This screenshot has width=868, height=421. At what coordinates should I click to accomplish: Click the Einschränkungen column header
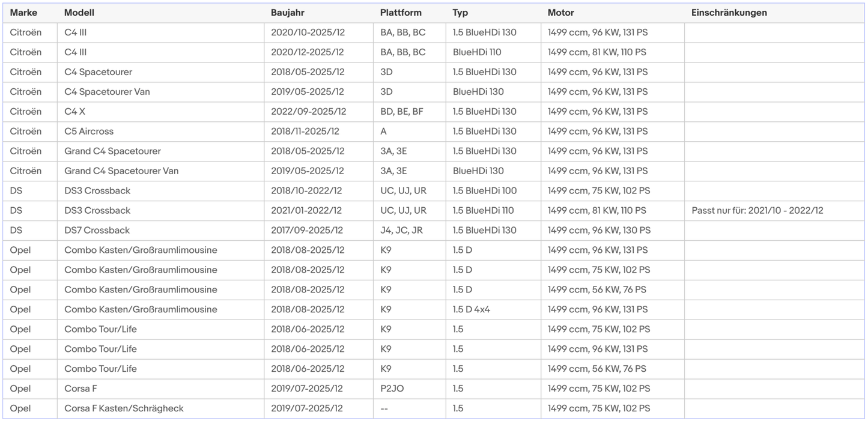(729, 13)
